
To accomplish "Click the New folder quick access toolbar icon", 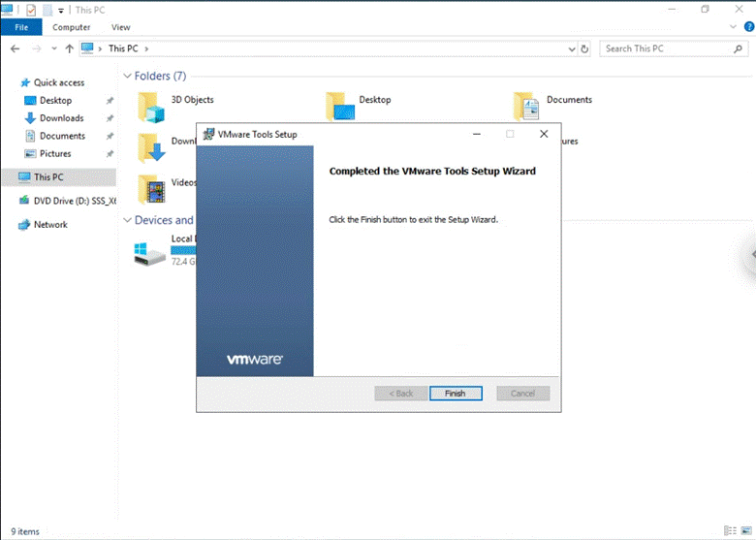I will [x=47, y=10].
